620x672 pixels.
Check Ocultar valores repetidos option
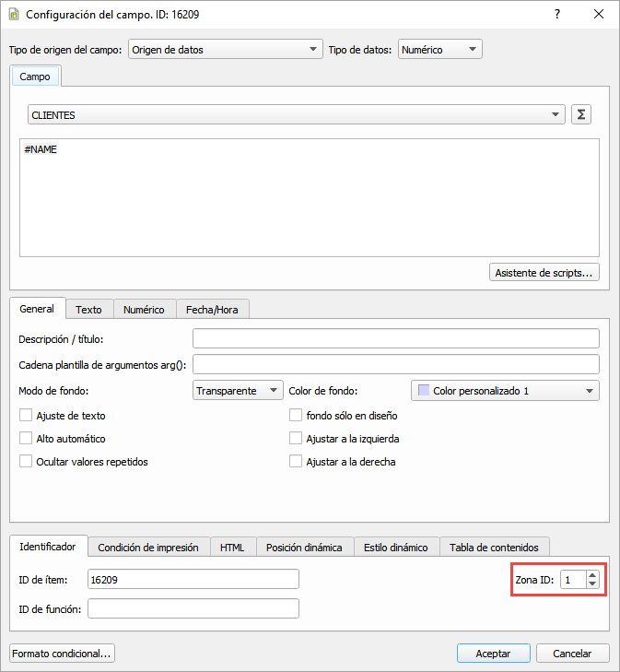[26, 462]
